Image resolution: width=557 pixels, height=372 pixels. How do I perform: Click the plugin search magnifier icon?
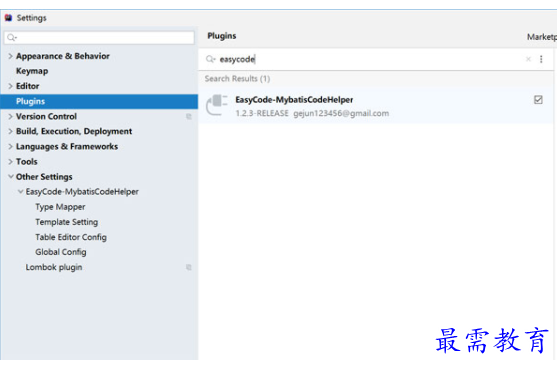click(211, 59)
